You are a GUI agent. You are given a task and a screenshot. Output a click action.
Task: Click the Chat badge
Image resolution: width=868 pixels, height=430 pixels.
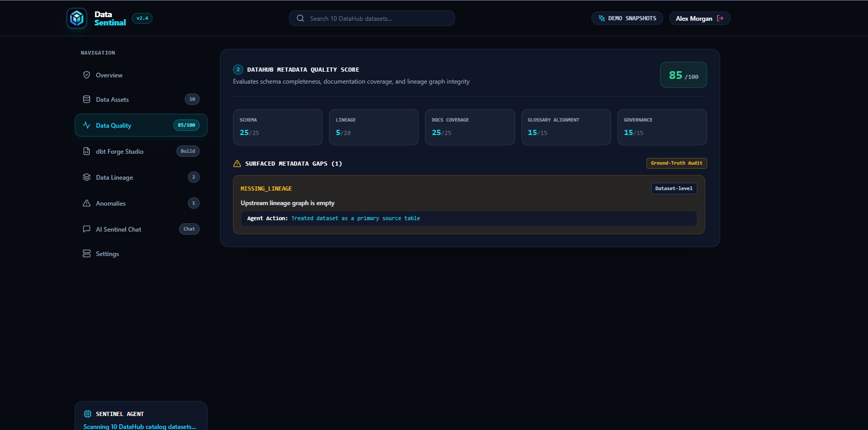(189, 229)
